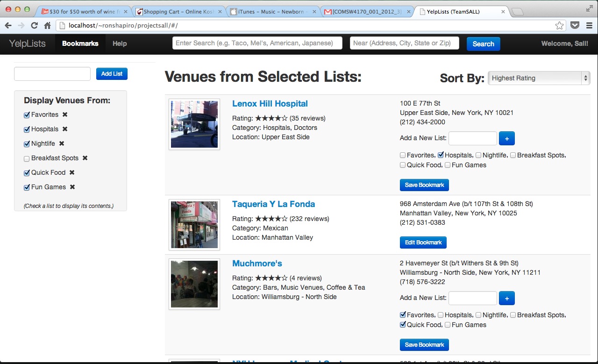Uncheck Hospitals for Lenox Hill Hospital
598x364 pixels.
point(441,155)
